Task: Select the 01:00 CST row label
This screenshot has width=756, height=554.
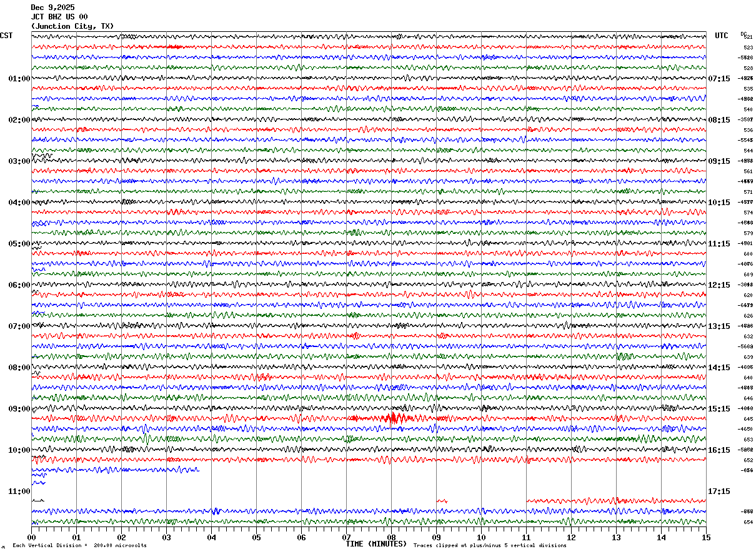Action: [19, 79]
